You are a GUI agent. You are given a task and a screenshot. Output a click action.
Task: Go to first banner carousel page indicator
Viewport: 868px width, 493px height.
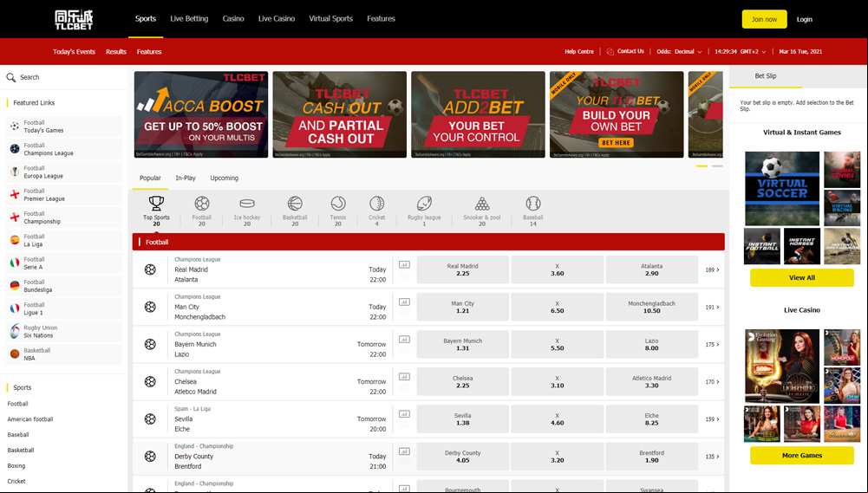click(x=702, y=166)
